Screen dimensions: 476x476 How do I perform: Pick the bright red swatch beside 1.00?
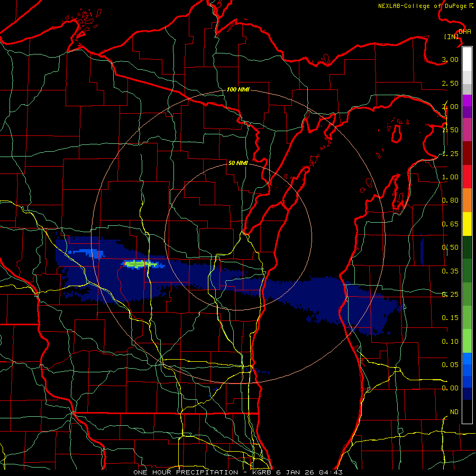(x=467, y=177)
